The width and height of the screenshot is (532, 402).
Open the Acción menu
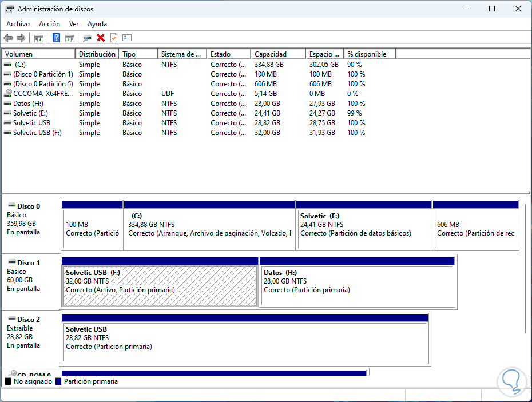tap(50, 24)
